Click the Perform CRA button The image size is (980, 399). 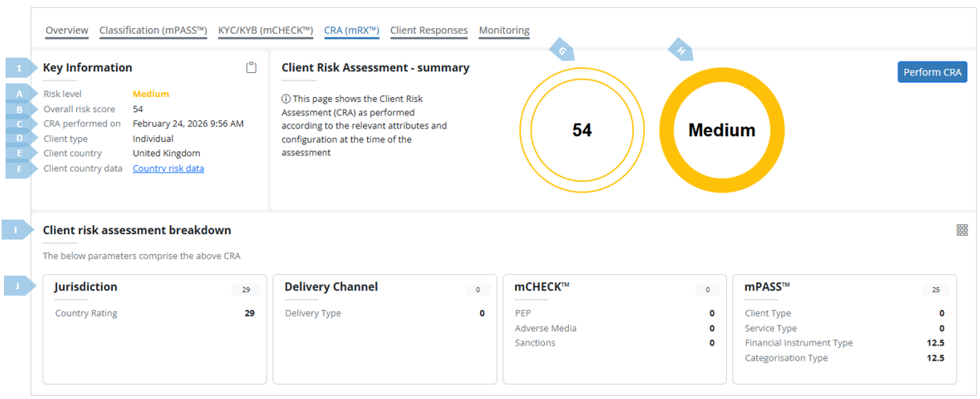933,72
